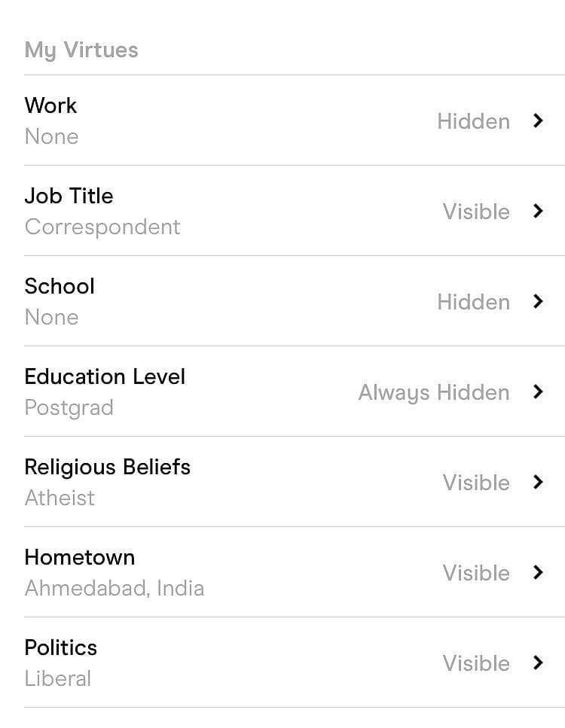Tap the chevron arrow for Education Level
Screen dimensions: 565x728
click(538, 391)
